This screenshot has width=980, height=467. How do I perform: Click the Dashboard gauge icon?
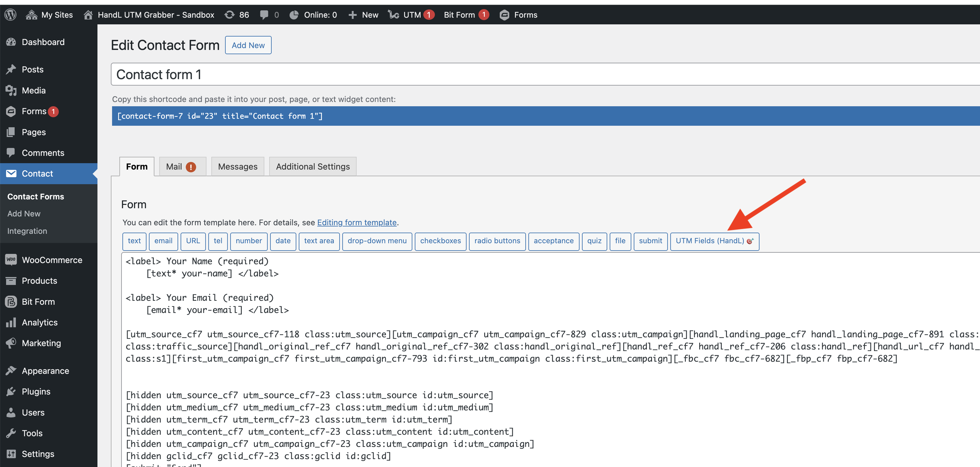pyautogui.click(x=11, y=42)
